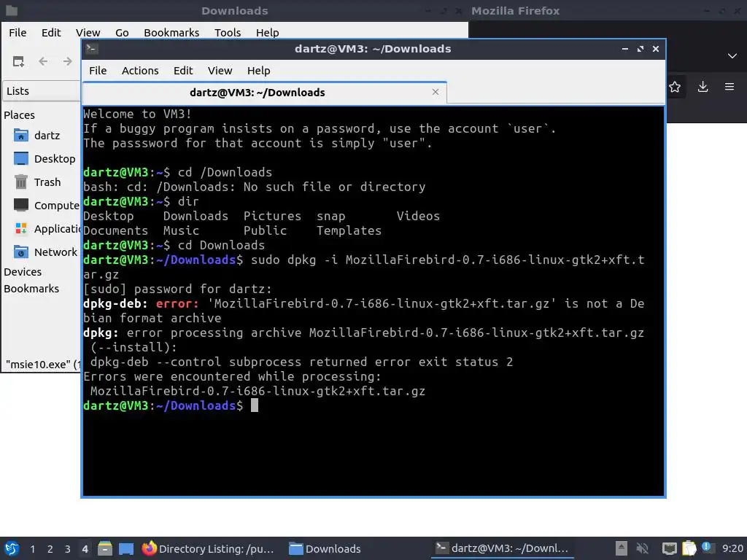This screenshot has height=560, width=747.
Task: Go back using file manager back arrow
Action: (43, 61)
